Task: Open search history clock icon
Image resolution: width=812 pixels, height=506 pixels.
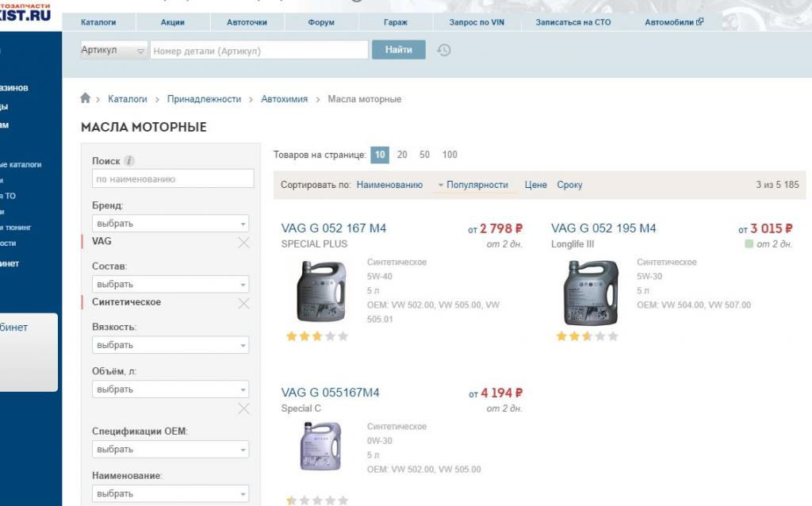Action: click(x=444, y=50)
